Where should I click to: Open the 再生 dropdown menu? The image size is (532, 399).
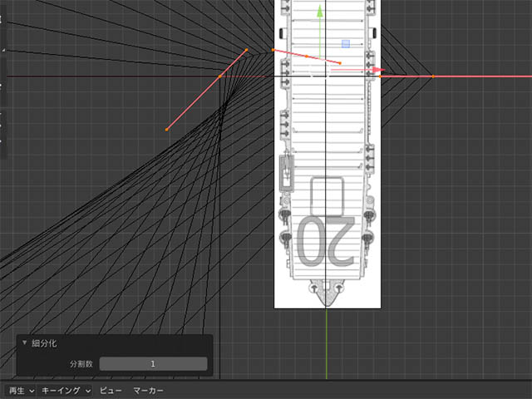click(x=21, y=391)
